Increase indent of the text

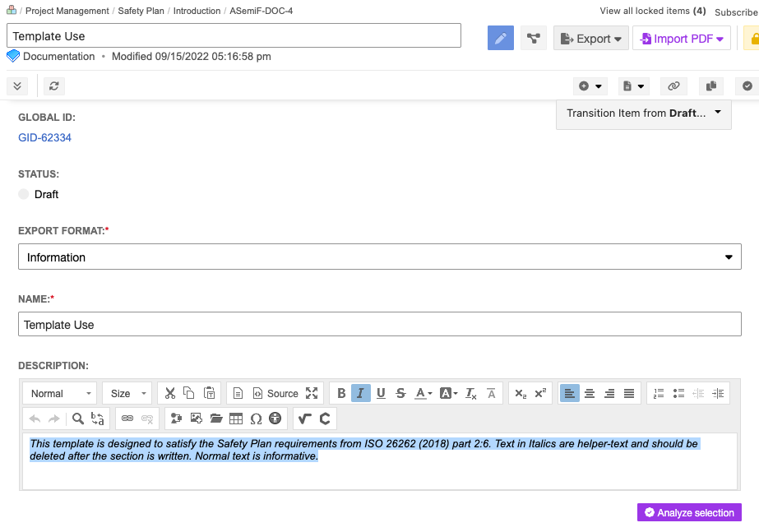[719, 394]
